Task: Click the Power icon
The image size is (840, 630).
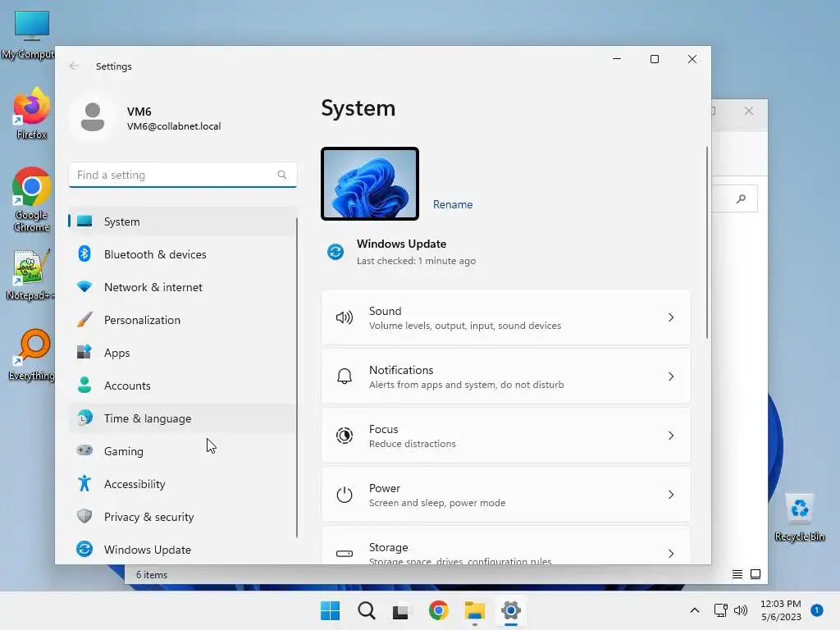Action: pyautogui.click(x=345, y=495)
